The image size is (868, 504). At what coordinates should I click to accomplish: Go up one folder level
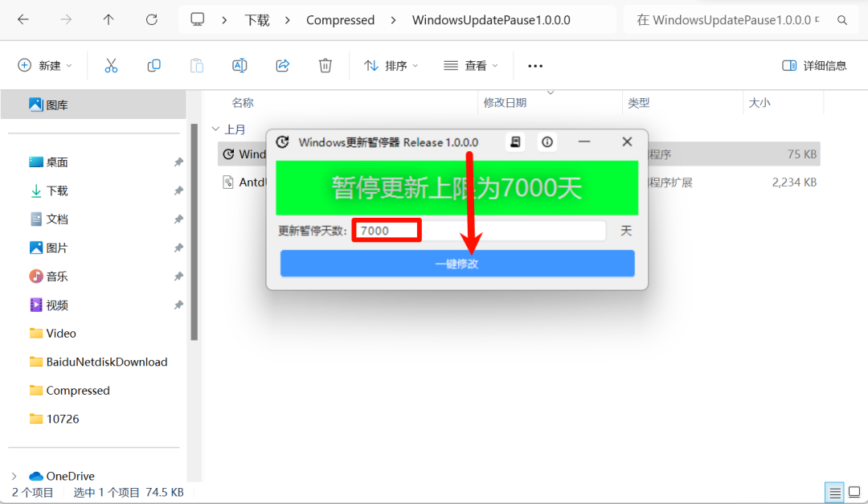(x=108, y=20)
